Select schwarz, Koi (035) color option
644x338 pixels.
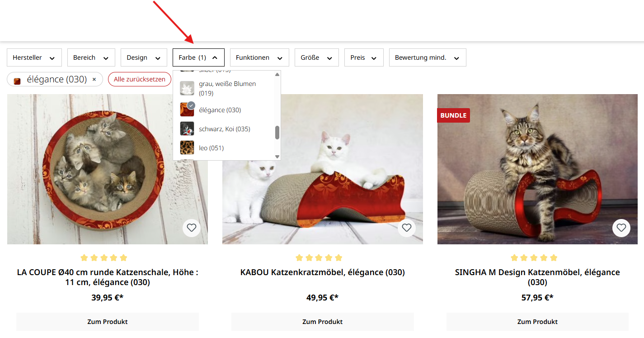tap(224, 129)
